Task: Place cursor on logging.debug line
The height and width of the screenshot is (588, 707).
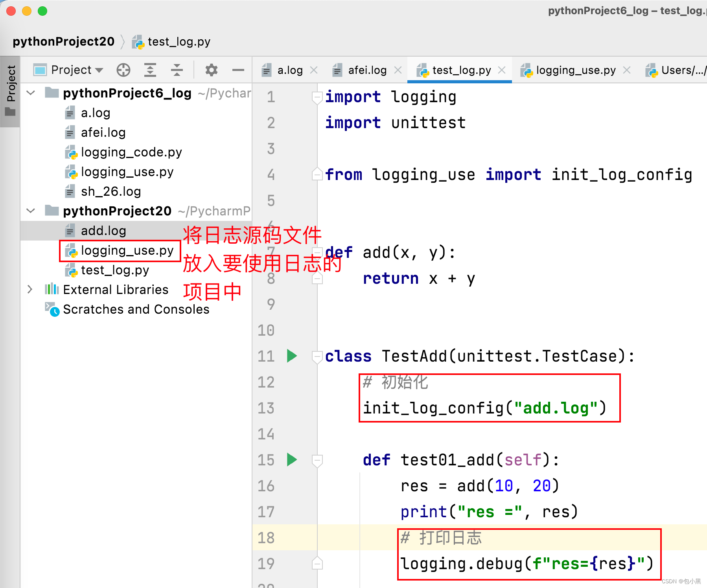Action: point(527,564)
